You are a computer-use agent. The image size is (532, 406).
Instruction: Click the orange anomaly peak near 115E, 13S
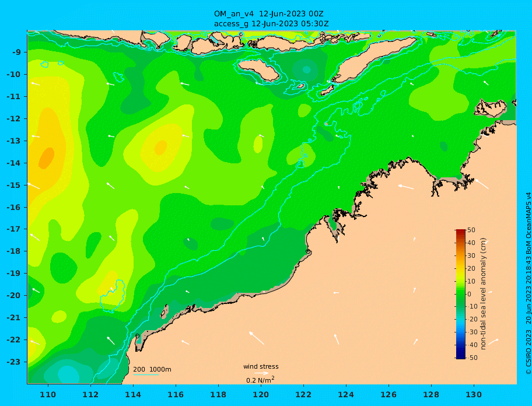point(161,147)
